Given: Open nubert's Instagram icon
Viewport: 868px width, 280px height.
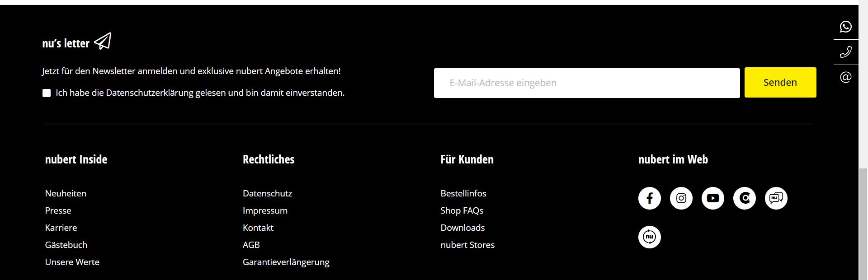Looking at the screenshot, I should [x=681, y=198].
